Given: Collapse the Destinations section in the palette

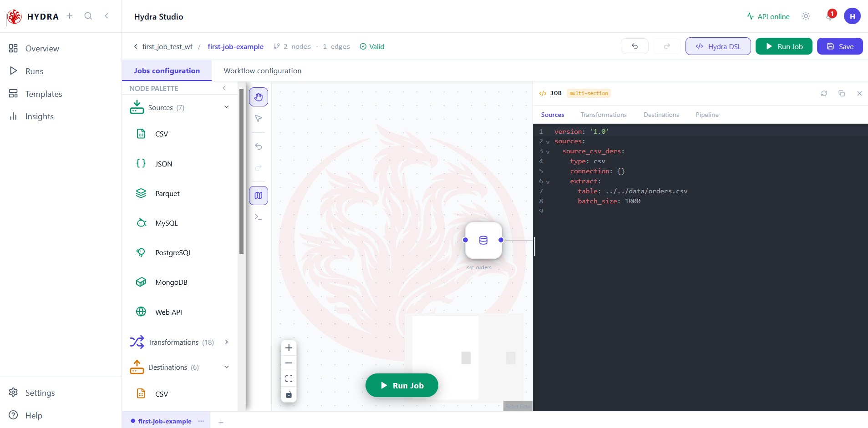Looking at the screenshot, I should (x=227, y=367).
